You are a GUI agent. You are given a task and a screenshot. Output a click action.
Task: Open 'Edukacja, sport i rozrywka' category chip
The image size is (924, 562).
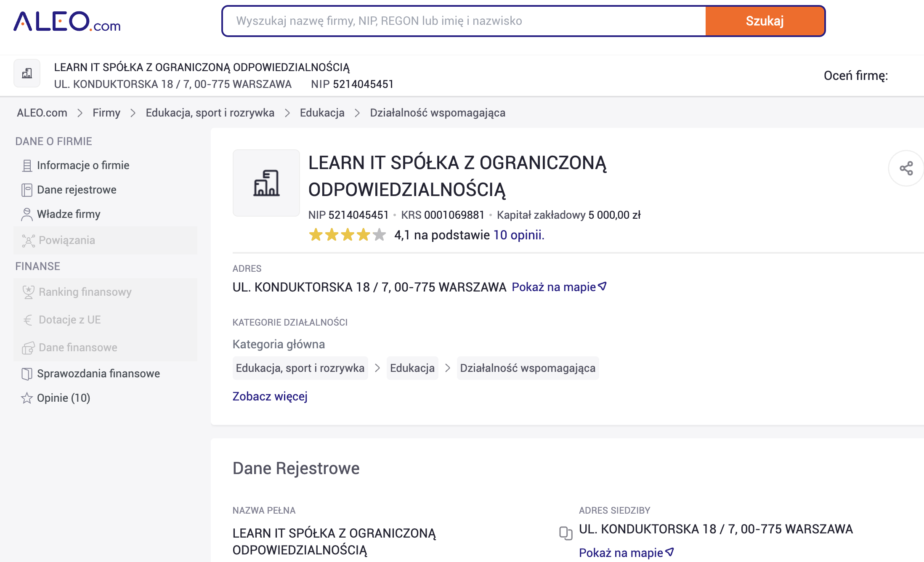click(300, 368)
